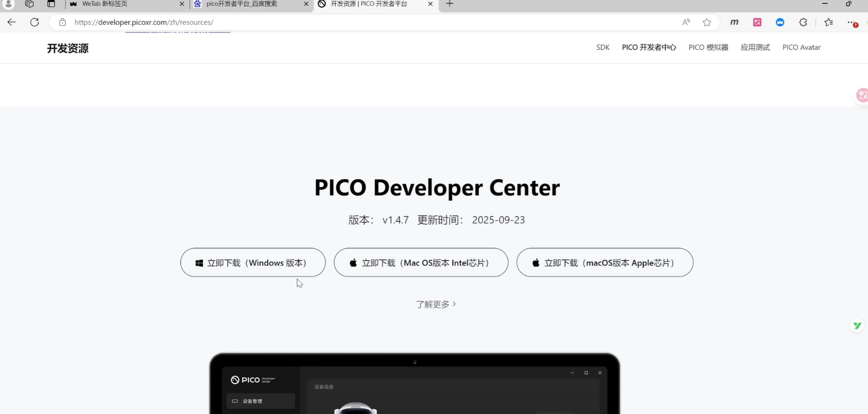Go to PICO 模拟器 section
The image size is (868, 414).
click(x=709, y=47)
